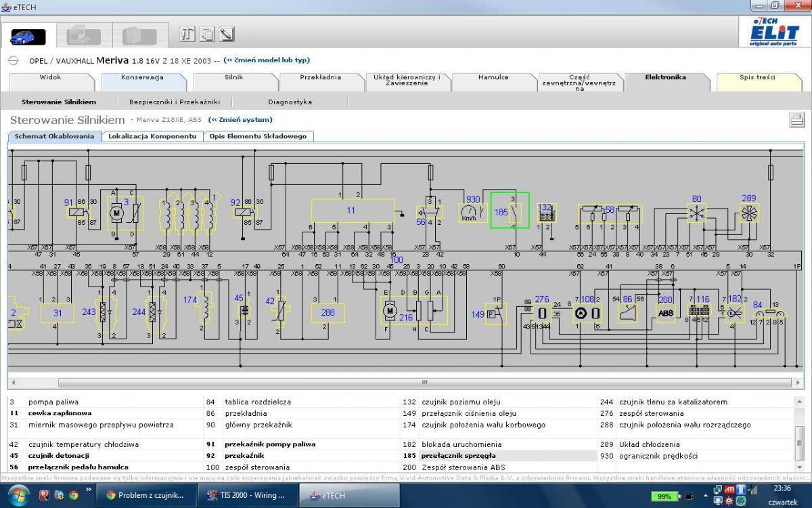This screenshot has height=508, width=812.
Task: Switch to Lokalizacja Komponentu tab
Action: tap(152, 136)
